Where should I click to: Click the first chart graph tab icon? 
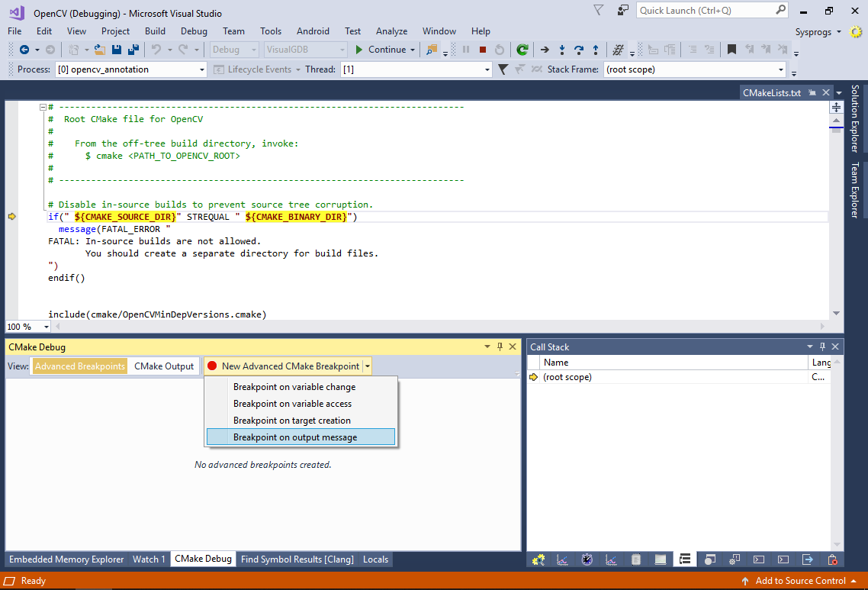pyautogui.click(x=562, y=559)
